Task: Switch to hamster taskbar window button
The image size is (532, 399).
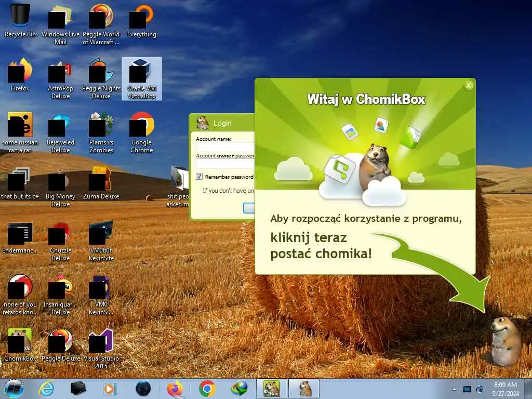Action: [304, 389]
